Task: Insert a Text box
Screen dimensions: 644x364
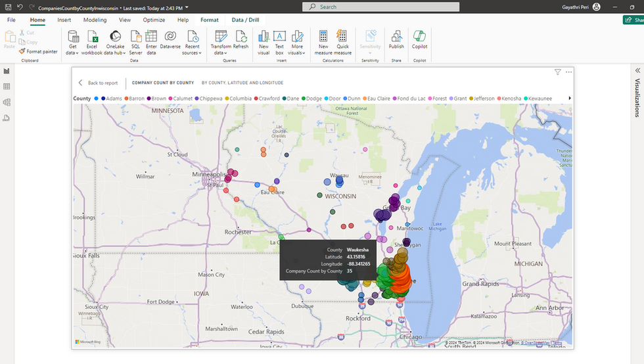Action: [x=279, y=42]
